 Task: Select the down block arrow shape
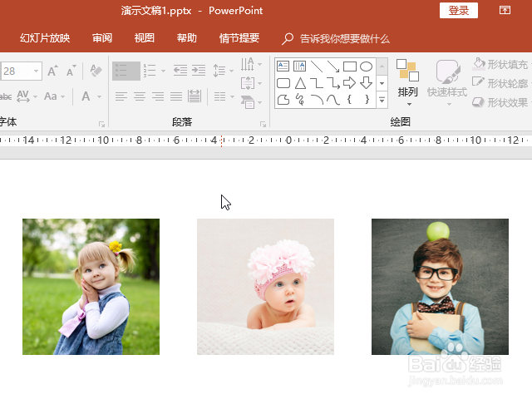pos(366,83)
